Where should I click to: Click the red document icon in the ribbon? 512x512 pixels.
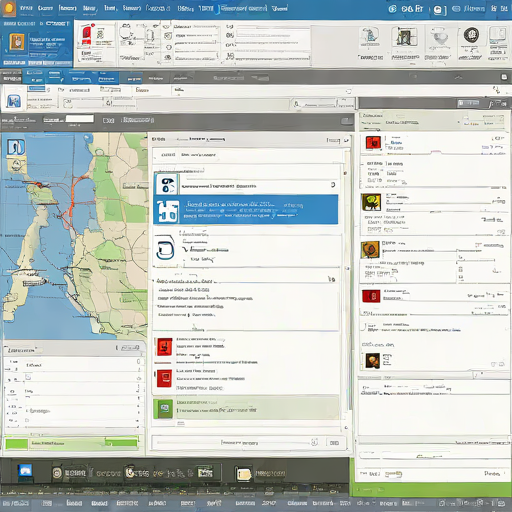click(x=86, y=35)
